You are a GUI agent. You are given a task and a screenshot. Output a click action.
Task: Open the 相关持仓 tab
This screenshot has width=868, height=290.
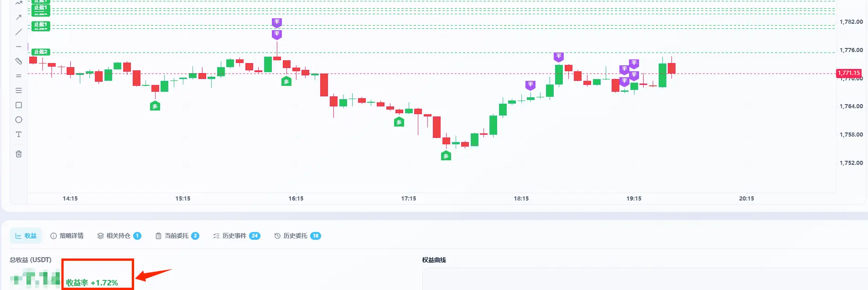pyautogui.click(x=119, y=236)
